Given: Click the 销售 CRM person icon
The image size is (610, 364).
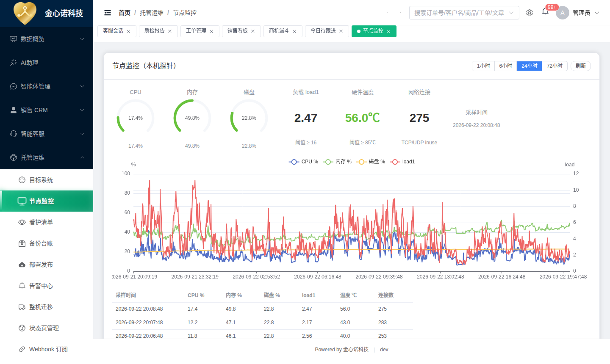Looking at the screenshot, I should (14, 110).
